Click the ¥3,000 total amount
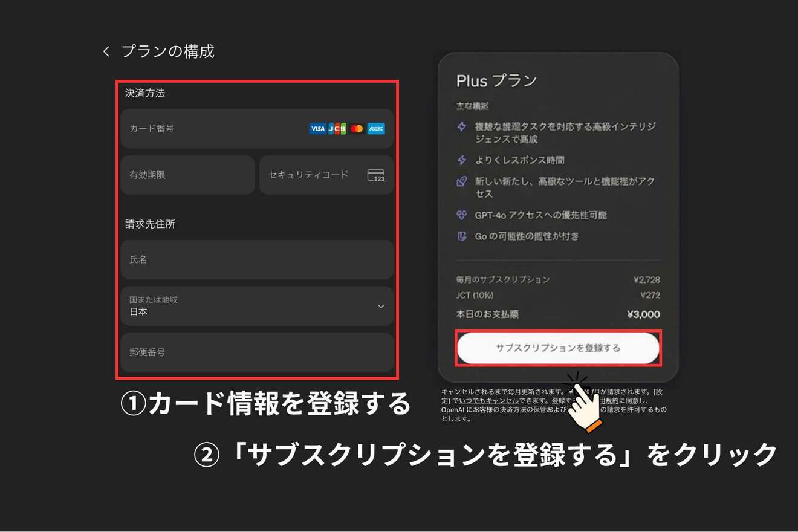Viewport: 798px width, 532px height. (644, 314)
